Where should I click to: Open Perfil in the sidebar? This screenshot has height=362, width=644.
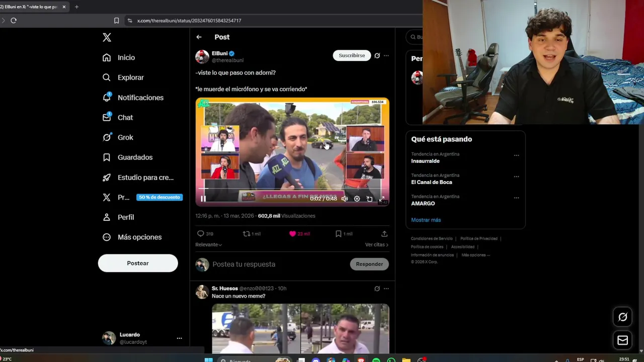pyautogui.click(x=118, y=217)
